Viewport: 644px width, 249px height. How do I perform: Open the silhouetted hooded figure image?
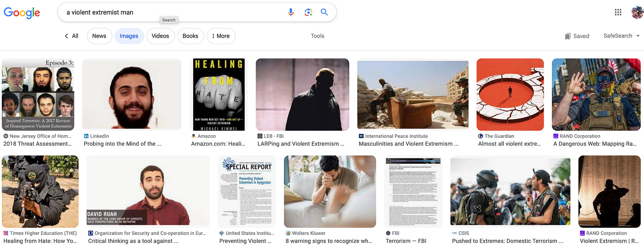point(303,94)
